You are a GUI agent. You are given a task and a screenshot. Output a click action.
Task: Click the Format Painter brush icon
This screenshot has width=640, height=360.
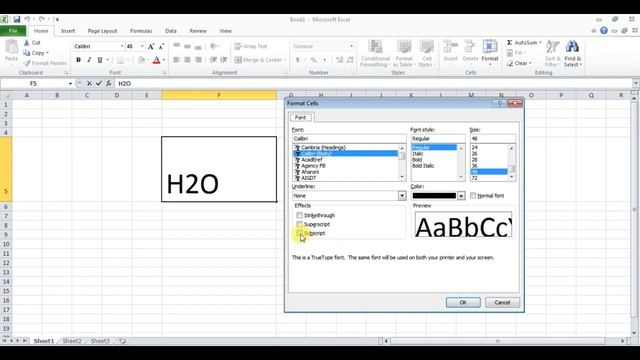27,63
